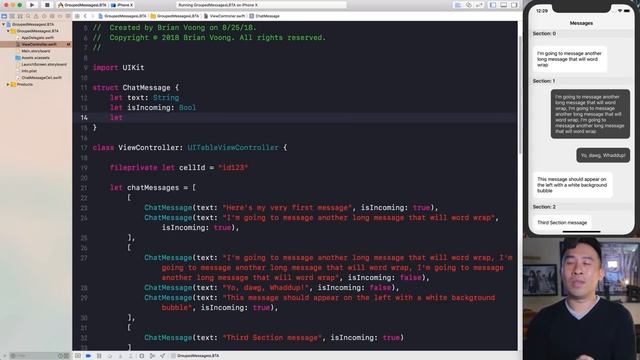The image size is (640, 360).
Task: Open ChatMessageCell.swift in navigator
Action: (42, 78)
